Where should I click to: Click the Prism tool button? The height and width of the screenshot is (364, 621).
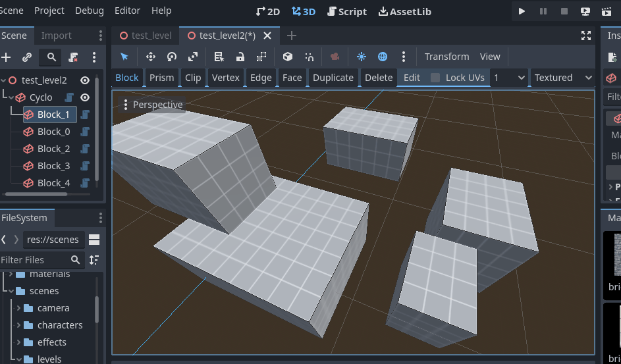tap(161, 78)
